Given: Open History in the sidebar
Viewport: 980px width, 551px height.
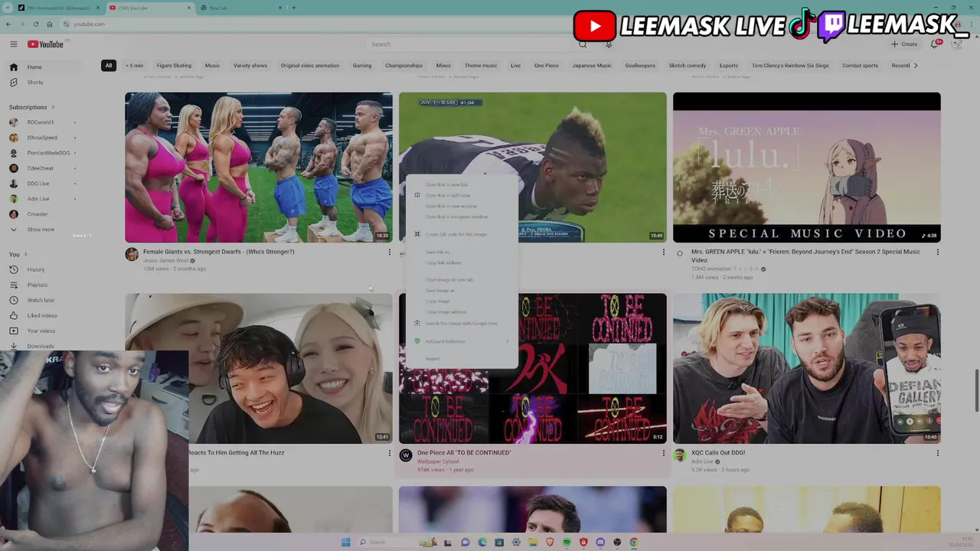Looking at the screenshot, I should click(x=34, y=269).
